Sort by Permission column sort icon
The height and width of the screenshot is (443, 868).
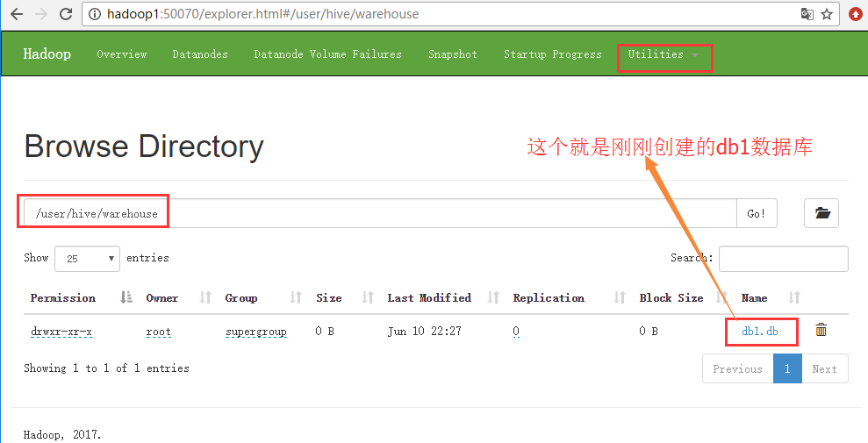click(126, 297)
